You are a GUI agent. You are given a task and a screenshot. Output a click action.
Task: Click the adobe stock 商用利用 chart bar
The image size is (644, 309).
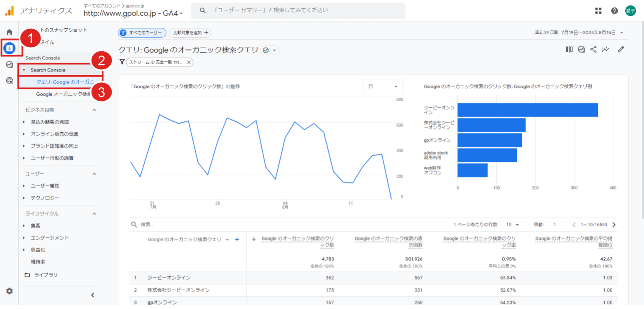tap(487, 155)
